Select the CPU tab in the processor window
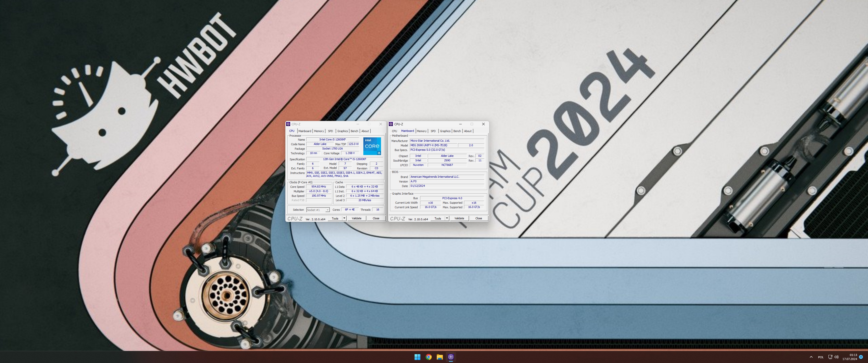Image resolution: width=868 pixels, height=363 pixels. click(292, 131)
